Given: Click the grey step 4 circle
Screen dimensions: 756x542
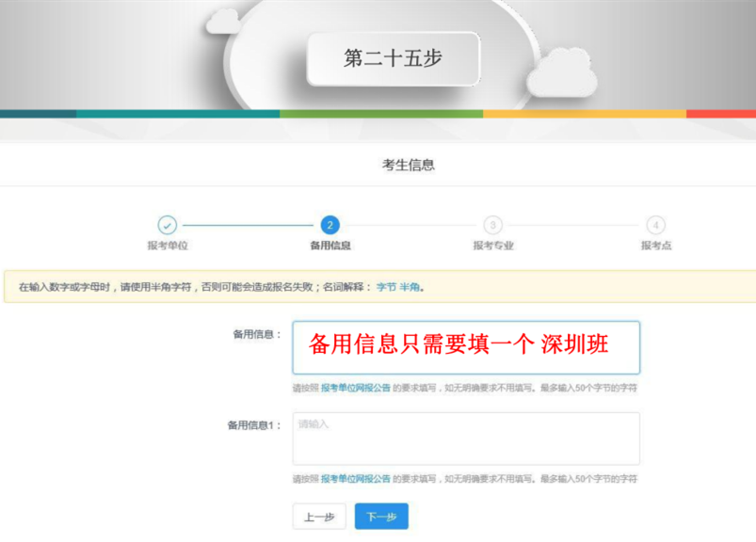Looking at the screenshot, I should [655, 226].
